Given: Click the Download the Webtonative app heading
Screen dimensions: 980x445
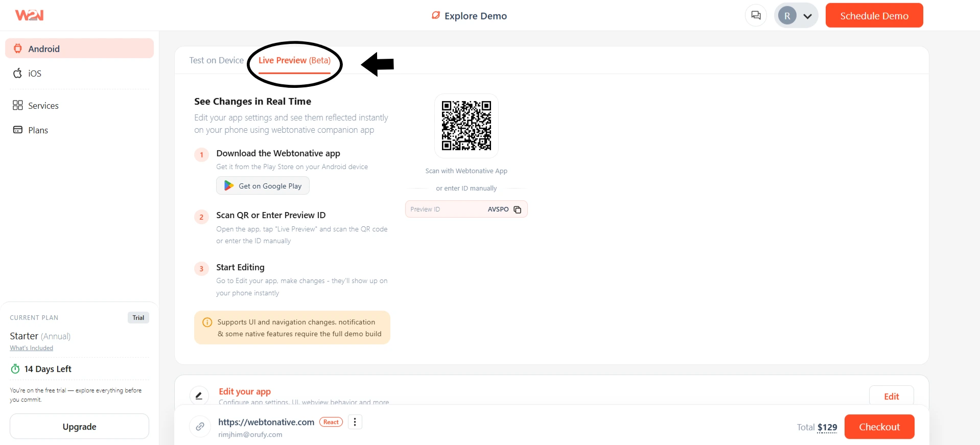Looking at the screenshot, I should pos(278,153).
